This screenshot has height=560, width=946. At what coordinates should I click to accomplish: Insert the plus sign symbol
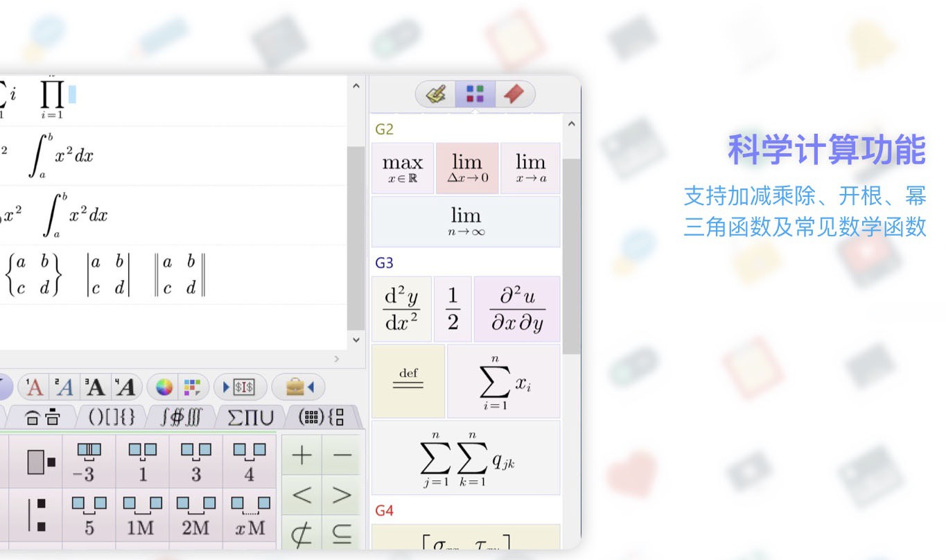tap(301, 455)
